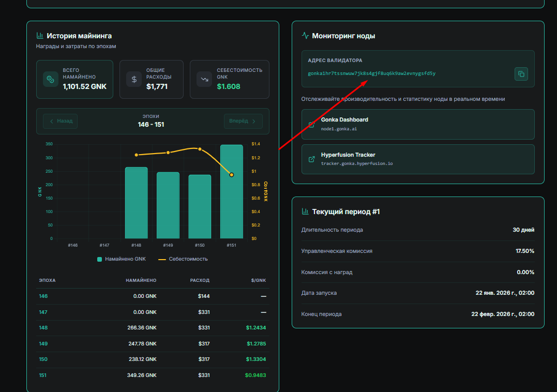Toggle Намайнено GNK legend series

[121, 259]
